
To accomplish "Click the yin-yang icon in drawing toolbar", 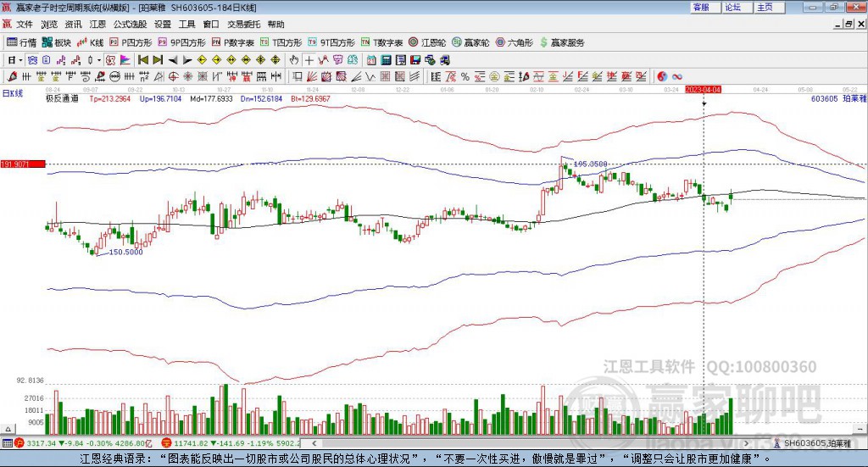I will 662,77.
